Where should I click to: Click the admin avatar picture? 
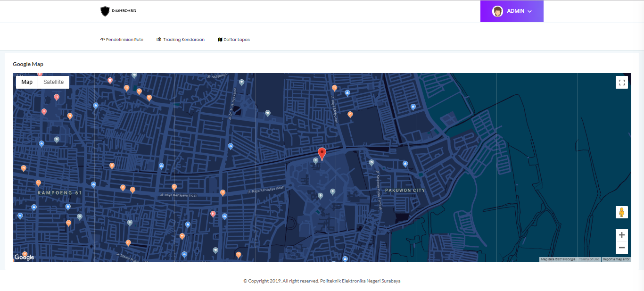click(x=497, y=11)
